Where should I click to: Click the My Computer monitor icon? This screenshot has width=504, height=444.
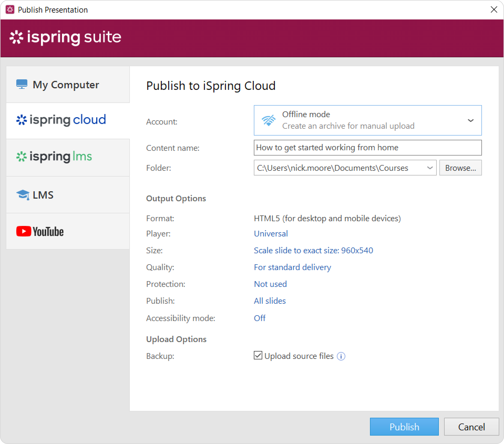point(22,84)
